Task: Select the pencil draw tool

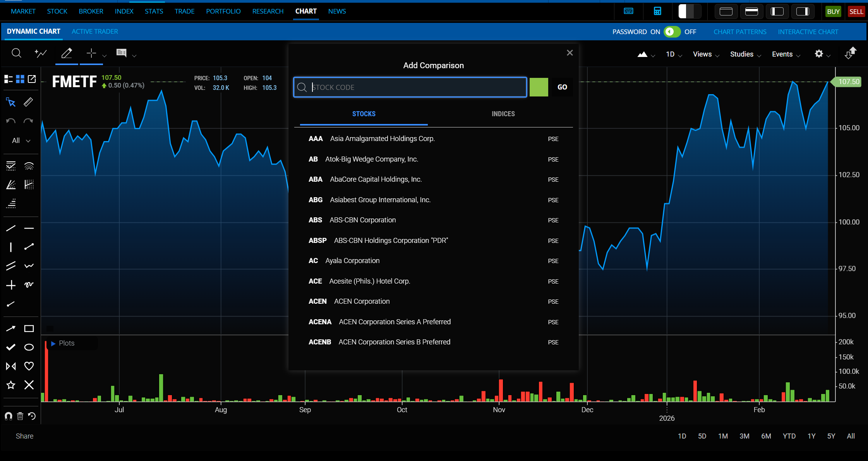Action: coord(67,53)
